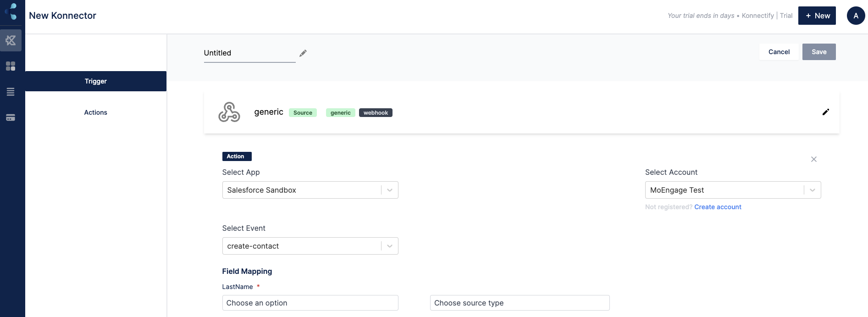Click the pencil icon next to Untitled
Image resolution: width=868 pixels, height=317 pixels.
tap(303, 53)
